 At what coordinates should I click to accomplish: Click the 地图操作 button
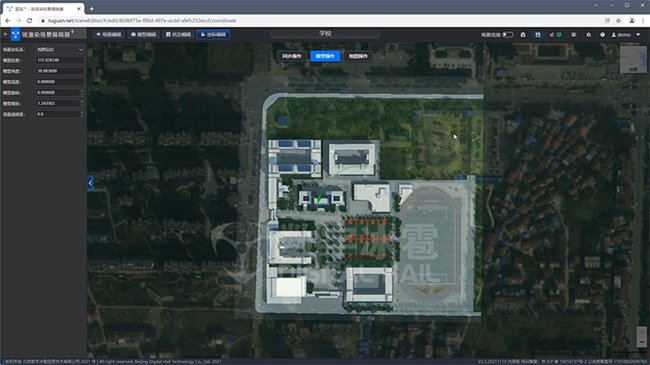(x=358, y=56)
